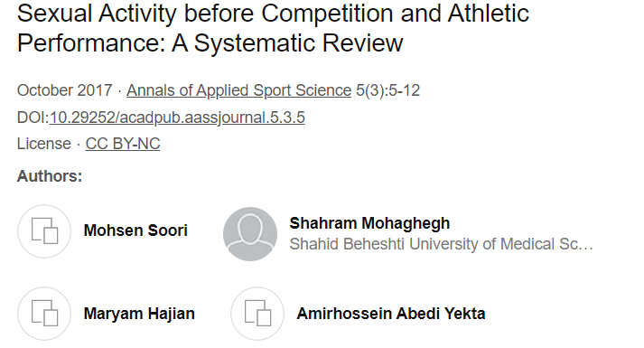
Task: Click the October 2017 publication date
Action: click(64, 90)
